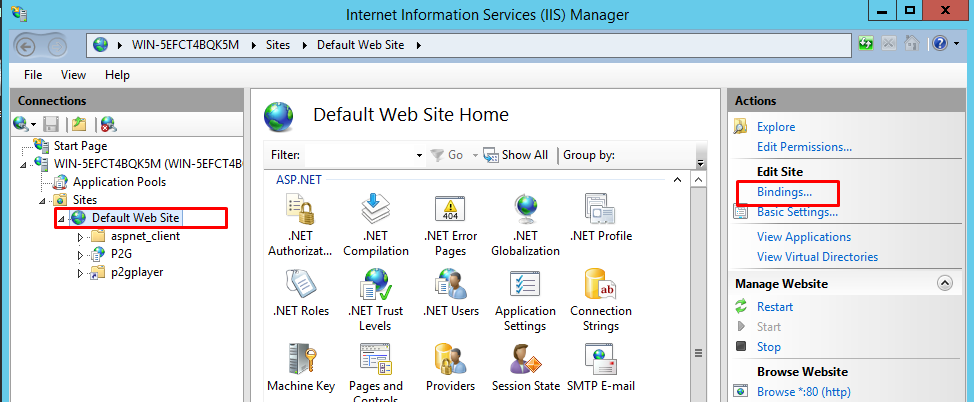The height and width of the screenshot is (402, 974).
Task: Click the Up folder icon in Connections toolbar
Action: tap(78, 124)
